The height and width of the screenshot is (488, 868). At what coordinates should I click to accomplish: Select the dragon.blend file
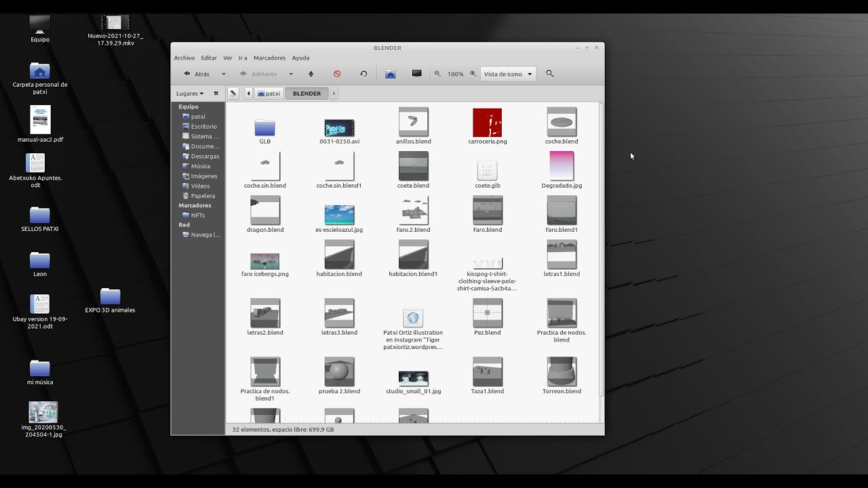(264, 210)
